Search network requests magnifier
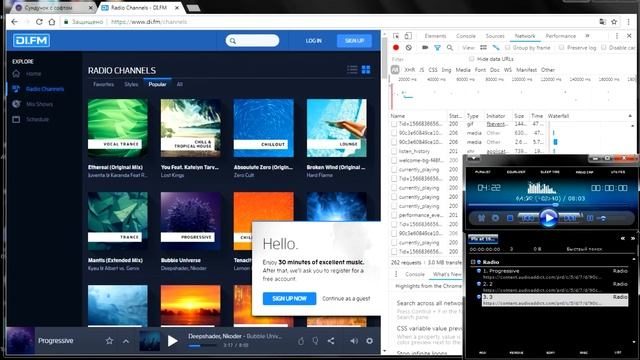The width and height of the screenshot is (640, 360). (x=450, y=48)
